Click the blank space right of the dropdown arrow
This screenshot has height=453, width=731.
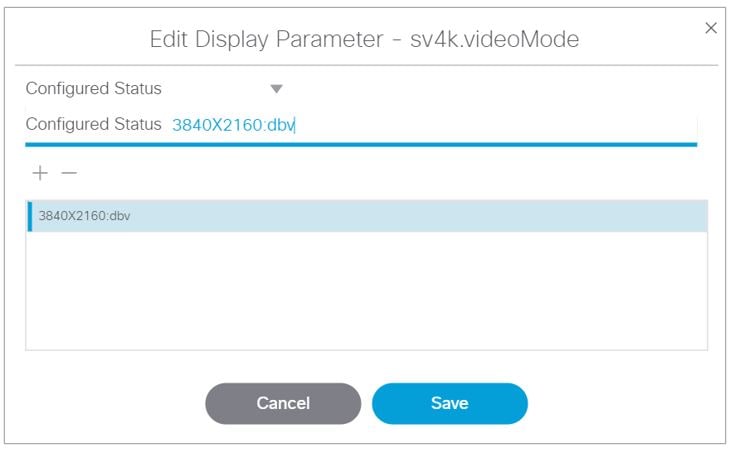click(x=480, y=89)
